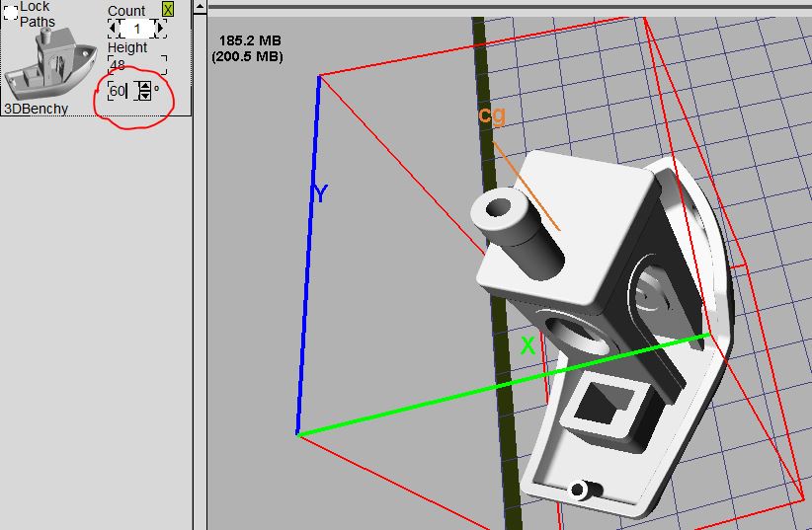Image resolution: width=812 pixels, height=530 pixels.
Task: Click the rotation angle field showing 60
Action: point(122,91)
